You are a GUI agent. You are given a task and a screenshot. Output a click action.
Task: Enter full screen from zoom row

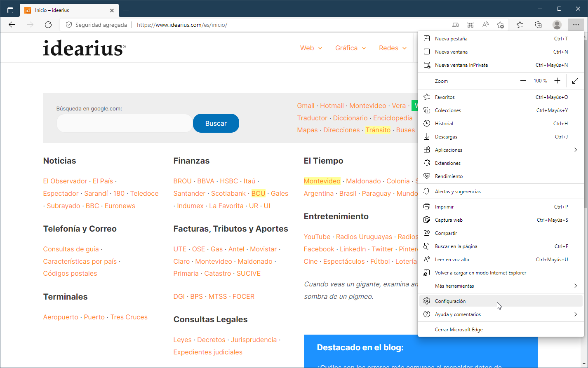tap(575, 81)
